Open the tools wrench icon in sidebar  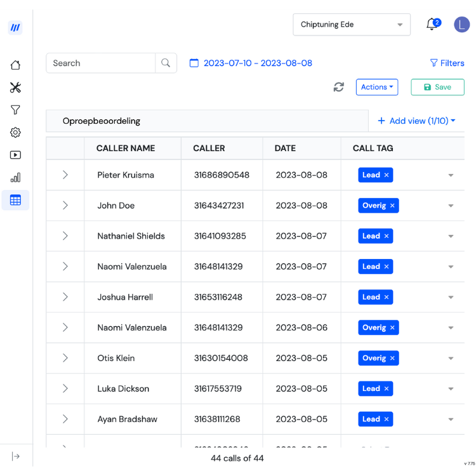[15, 88]
